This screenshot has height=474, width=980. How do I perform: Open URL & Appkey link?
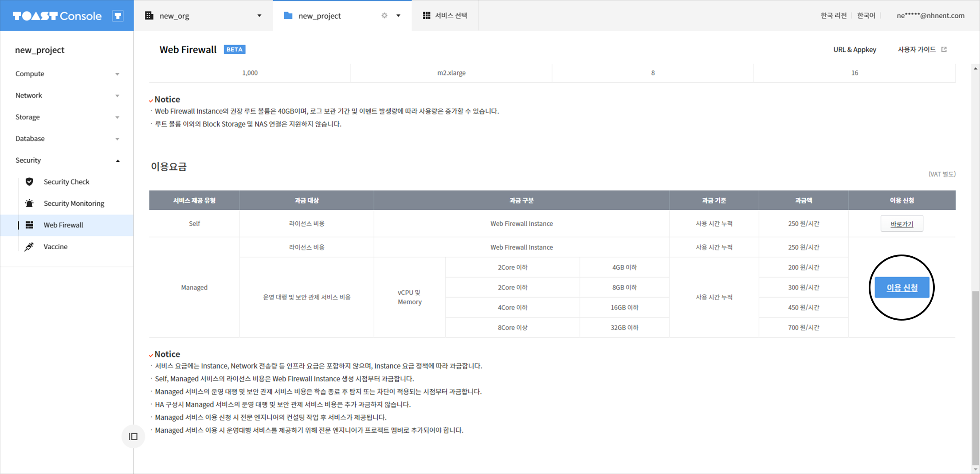pos(855,50)
